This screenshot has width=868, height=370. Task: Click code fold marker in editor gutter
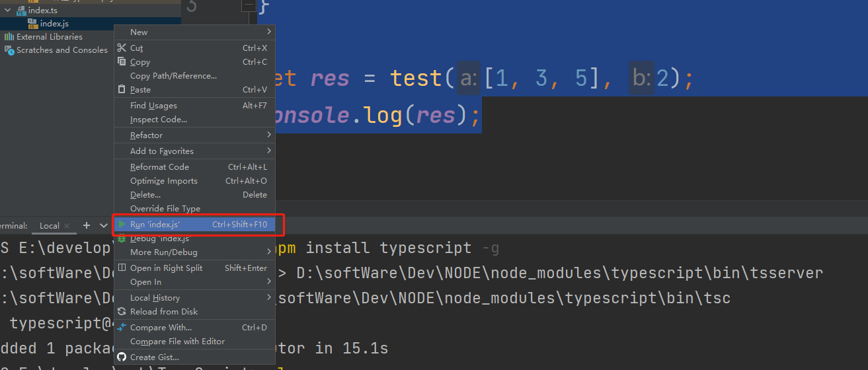pos(248,5)
